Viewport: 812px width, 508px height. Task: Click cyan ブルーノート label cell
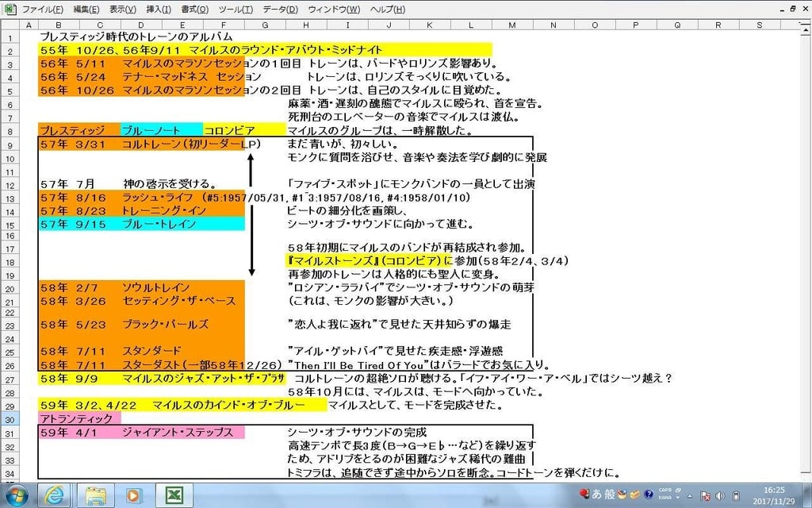pyautogui.click(x=162, y=130)
